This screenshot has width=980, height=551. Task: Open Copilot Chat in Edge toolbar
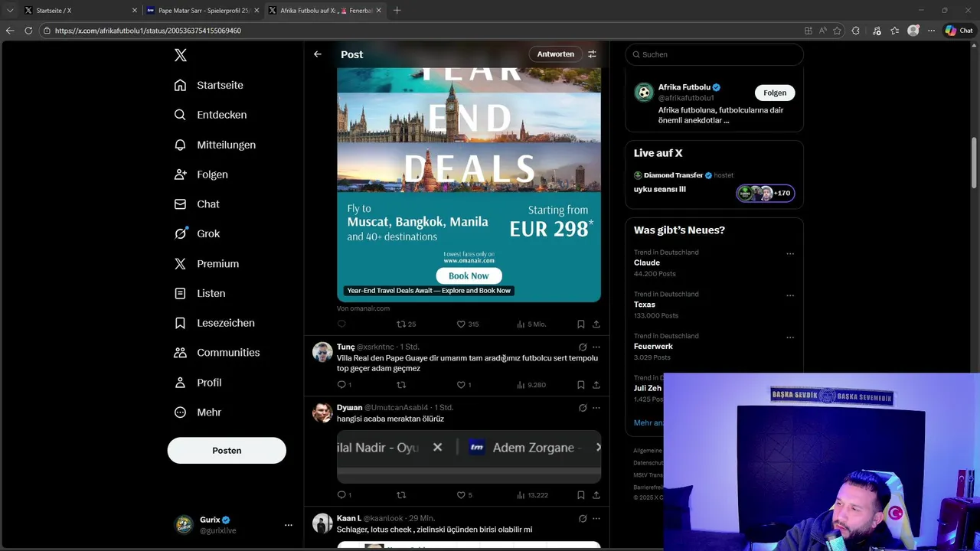tap(959, 31)
